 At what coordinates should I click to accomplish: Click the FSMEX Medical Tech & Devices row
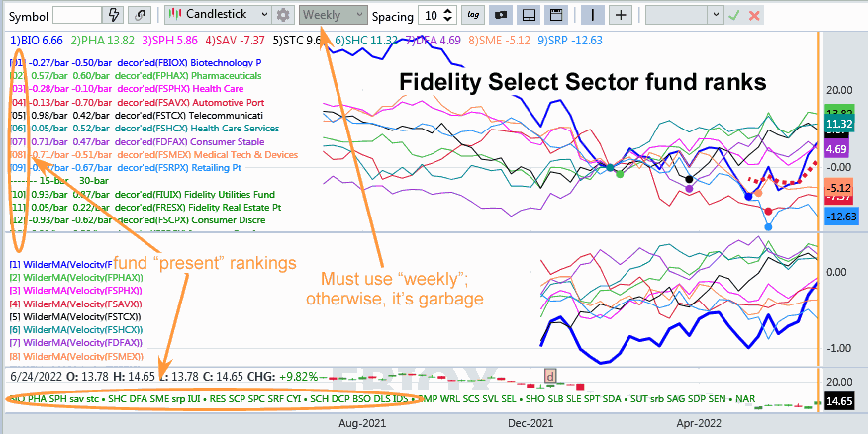[x=153, y=155]
